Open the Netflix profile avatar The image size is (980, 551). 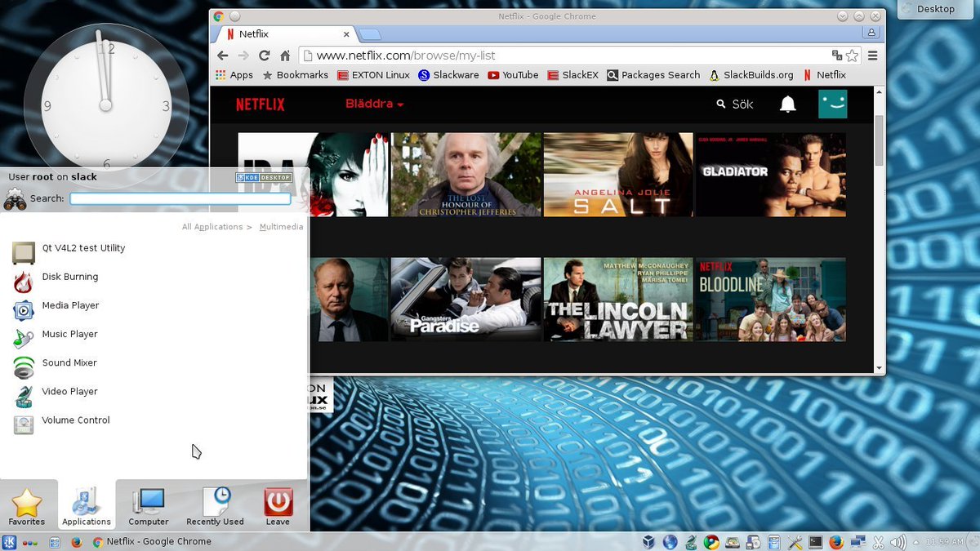(x=833, y=104)
